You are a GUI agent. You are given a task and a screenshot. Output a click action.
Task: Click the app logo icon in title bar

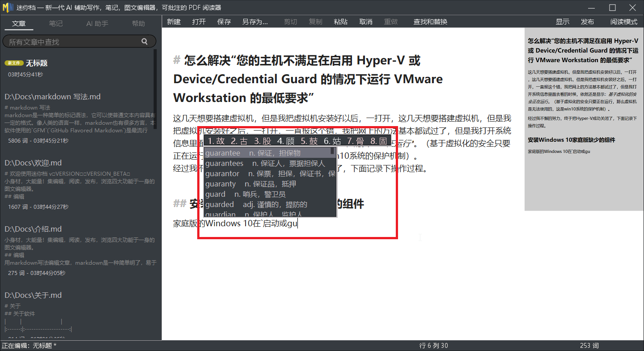[x=8, y=7]
